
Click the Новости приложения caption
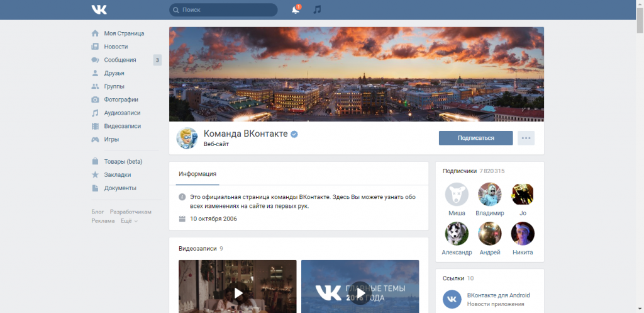coord(496,304)
